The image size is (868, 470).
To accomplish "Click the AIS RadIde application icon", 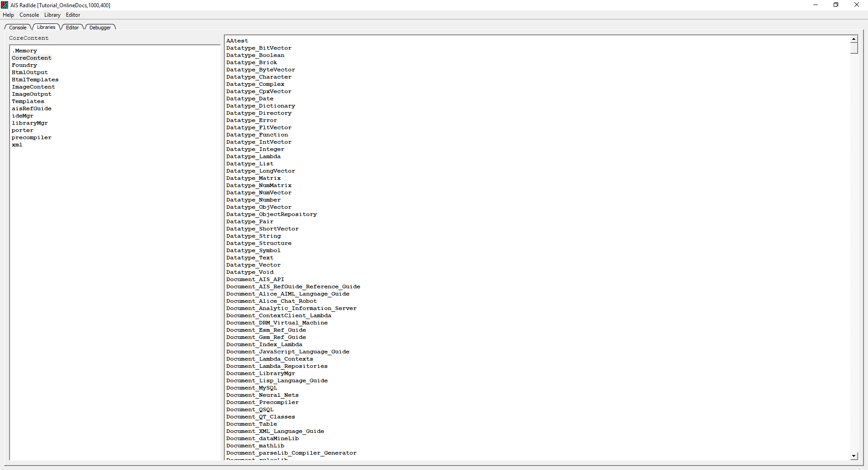I will pos(5,5).
